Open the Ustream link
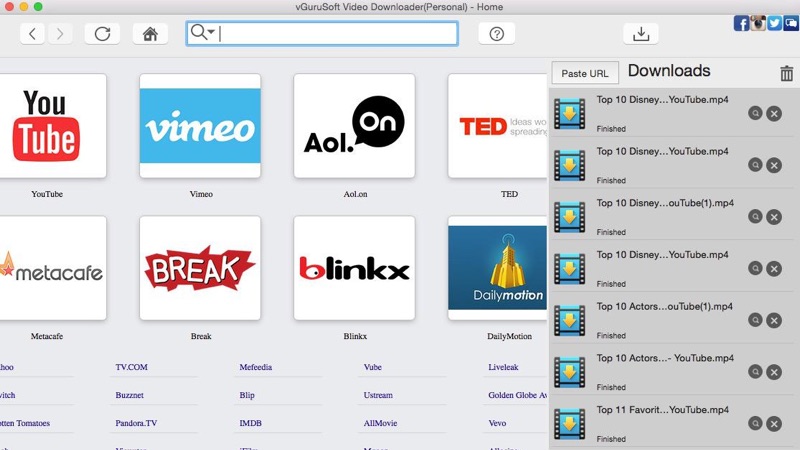Image resolution: width=800 pixels, height=450 pixels. point(378,395)
